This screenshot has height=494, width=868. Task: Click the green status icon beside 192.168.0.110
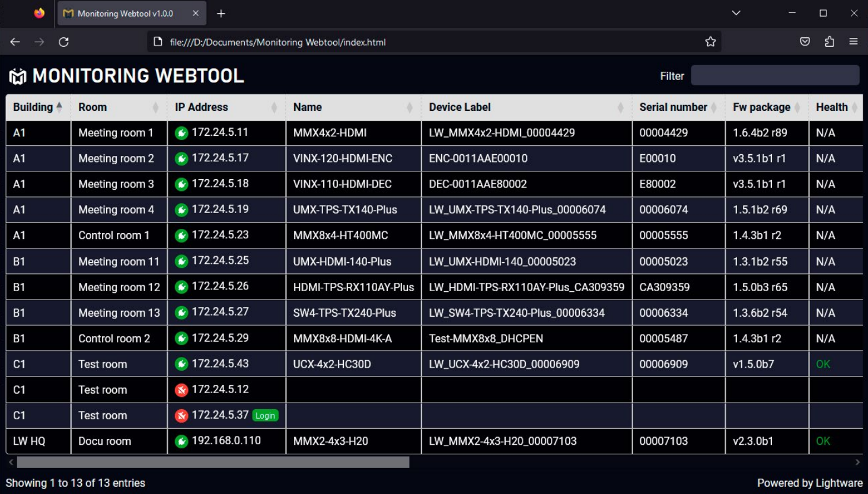182,441
